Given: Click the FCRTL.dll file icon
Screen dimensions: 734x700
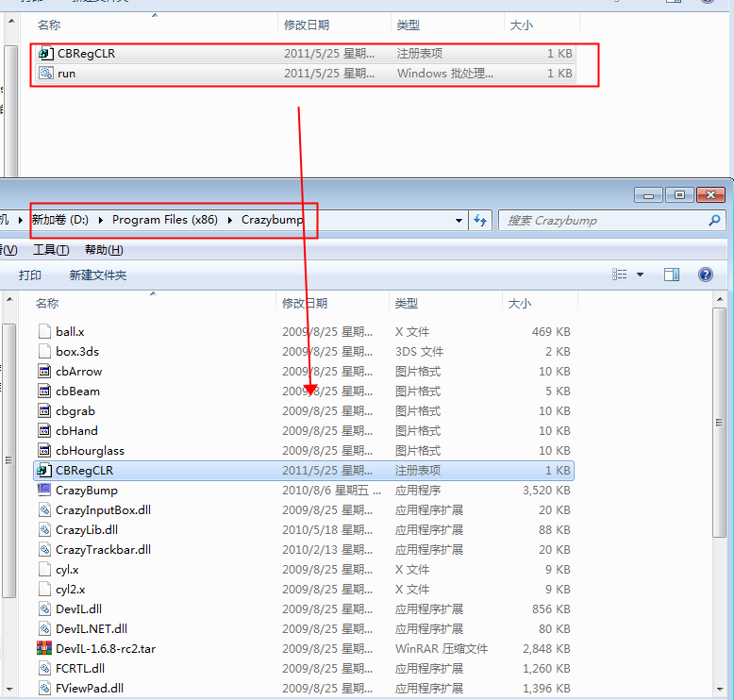Looking at the screenshot, I should point(44,668).
